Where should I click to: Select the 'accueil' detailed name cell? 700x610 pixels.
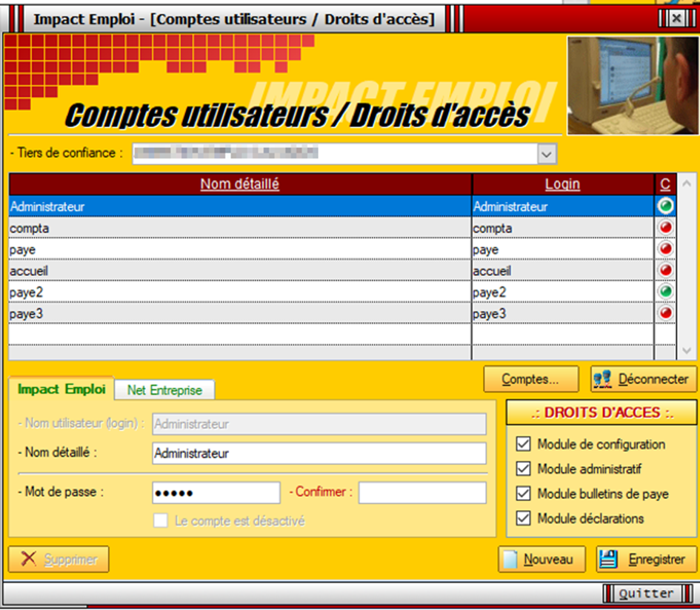pos(240,271)
